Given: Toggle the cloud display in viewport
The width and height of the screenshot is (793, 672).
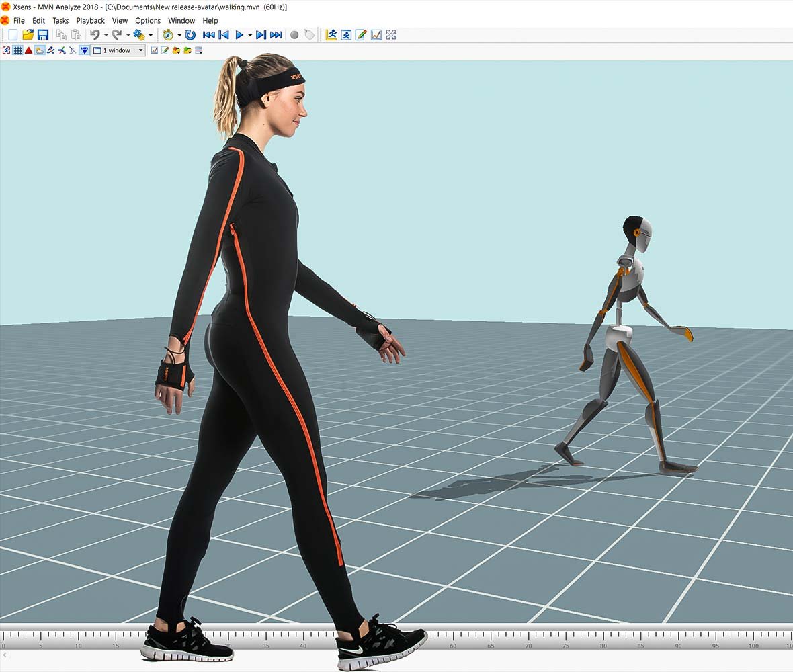Looking at the screenshot, I should click(x=38, y=50).
